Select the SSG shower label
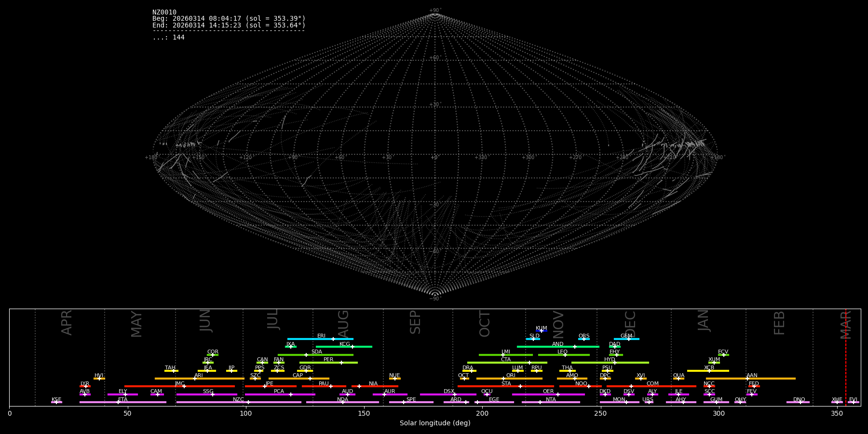Image resolution: width=868 pixels, height=434 pixels. tap(208, 392)
